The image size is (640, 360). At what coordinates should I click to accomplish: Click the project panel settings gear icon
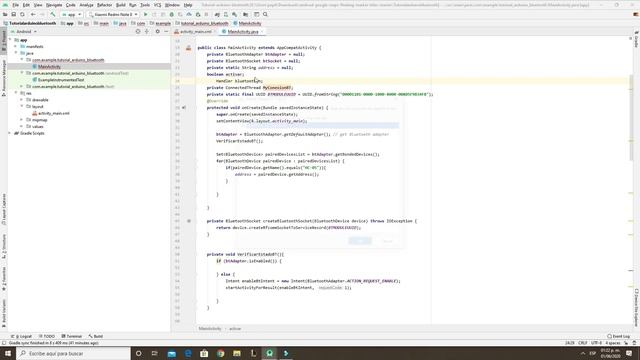(x=158, y=31)
